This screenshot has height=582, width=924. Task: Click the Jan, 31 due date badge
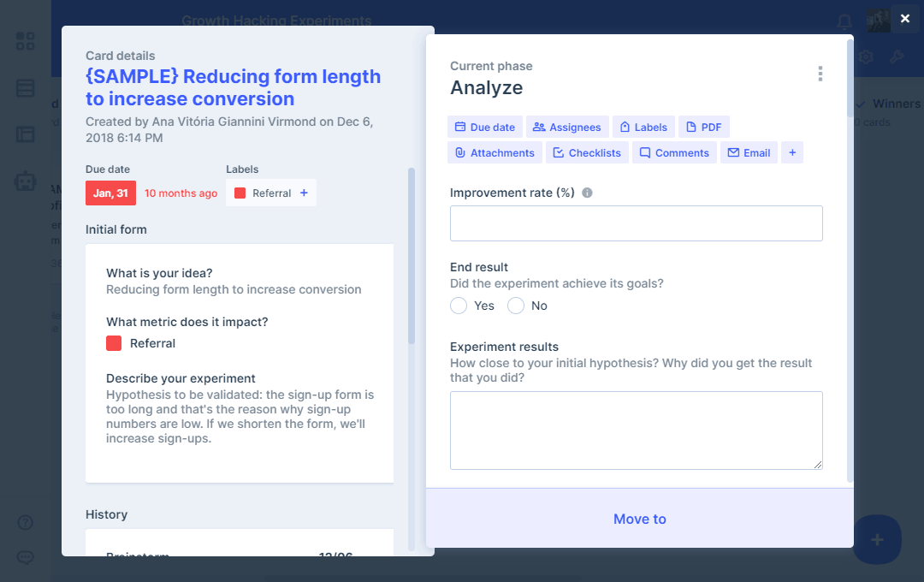(x=110, y=193)
